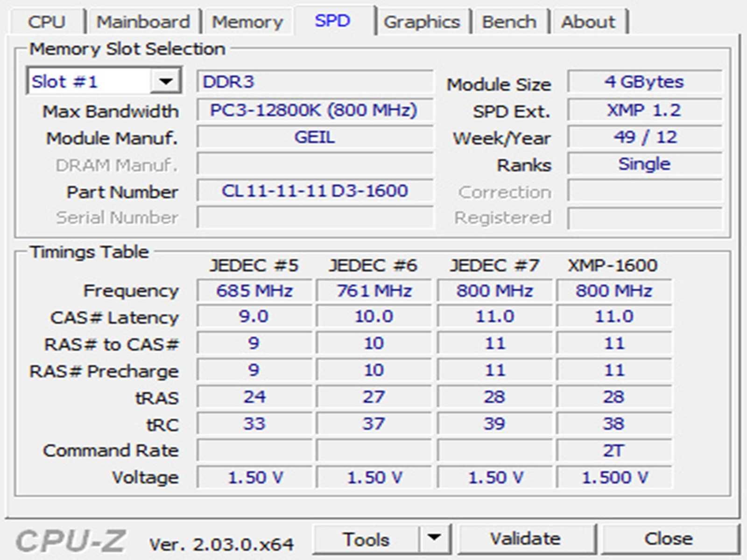
Task: Click the JEDEC #7 CAS# Latency 11.0 cell
Action: 495,316
